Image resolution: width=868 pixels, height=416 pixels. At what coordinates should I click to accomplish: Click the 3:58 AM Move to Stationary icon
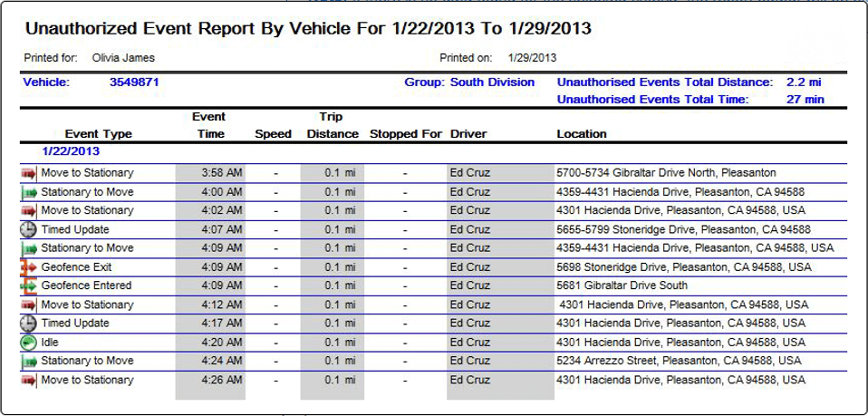click(x=29, y=173)
